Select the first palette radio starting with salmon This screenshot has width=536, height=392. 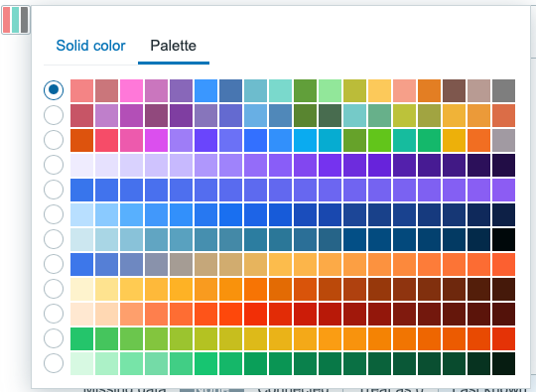[x=54, y=90]
